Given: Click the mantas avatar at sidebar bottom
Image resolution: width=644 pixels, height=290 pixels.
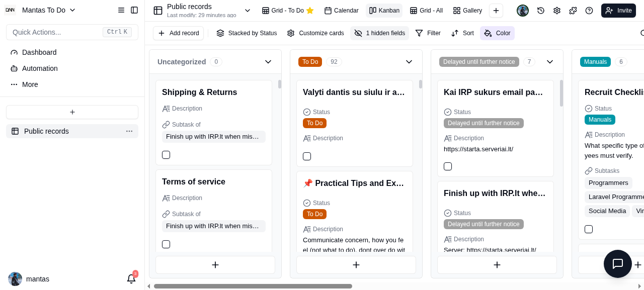Looking at the screenshot, I should tap(15, 279).
